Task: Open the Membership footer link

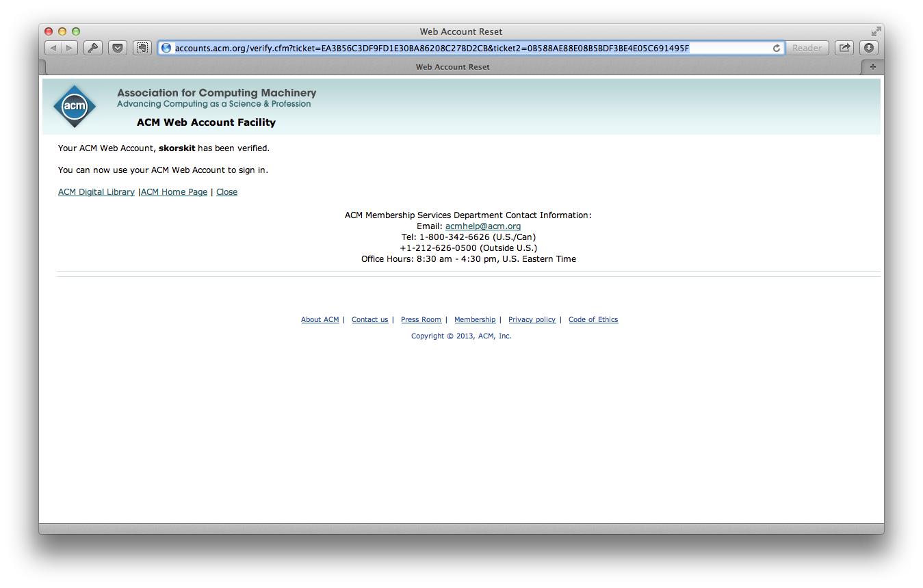Action: pyautogui.click(x=475, y=320)
